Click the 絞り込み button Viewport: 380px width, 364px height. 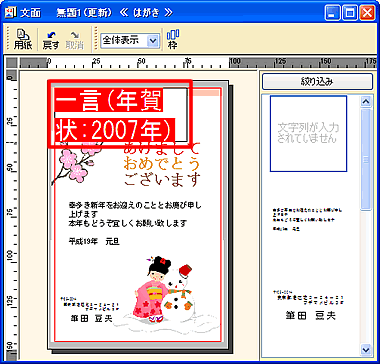coord(317,82)
